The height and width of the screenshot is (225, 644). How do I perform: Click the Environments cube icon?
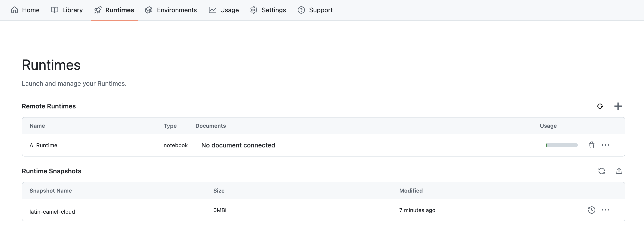149,10
